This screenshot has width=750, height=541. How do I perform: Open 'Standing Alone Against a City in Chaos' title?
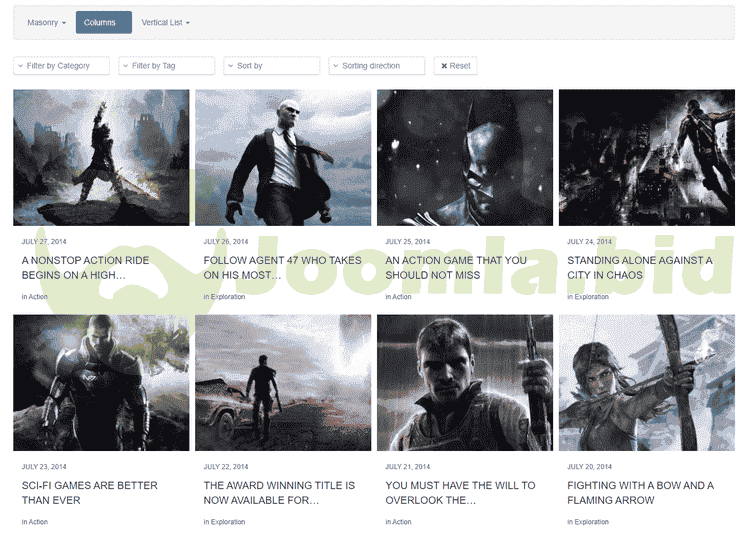[x=640, y=267]
